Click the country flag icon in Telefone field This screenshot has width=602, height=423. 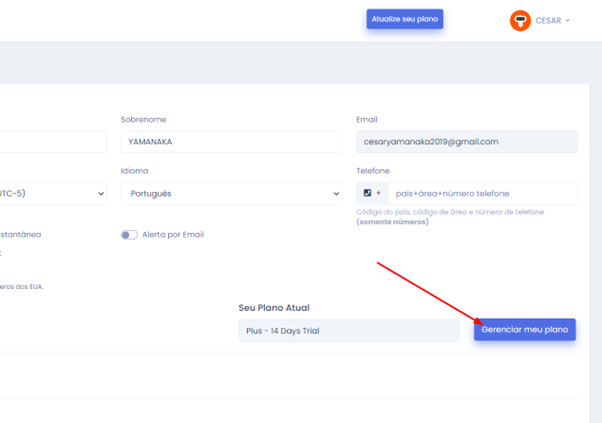click(x=367, y=193)
